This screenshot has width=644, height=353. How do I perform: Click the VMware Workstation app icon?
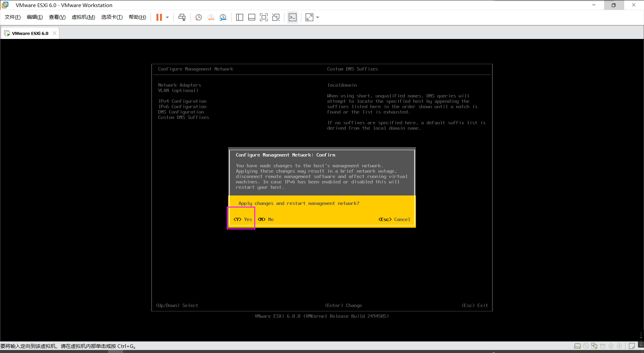click(5, 5)
